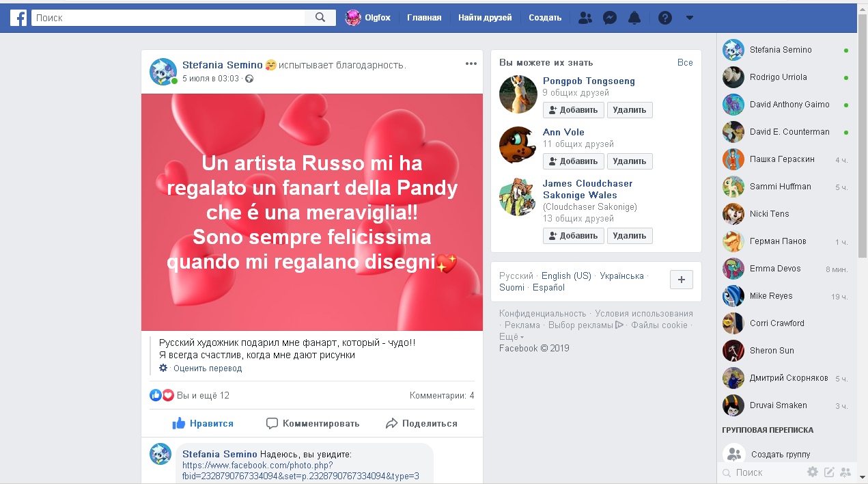This screenshot has height=484, width=868.
Task: Go to Главная in top navigation
Action: pyautogui.click(x=424, y=18)
